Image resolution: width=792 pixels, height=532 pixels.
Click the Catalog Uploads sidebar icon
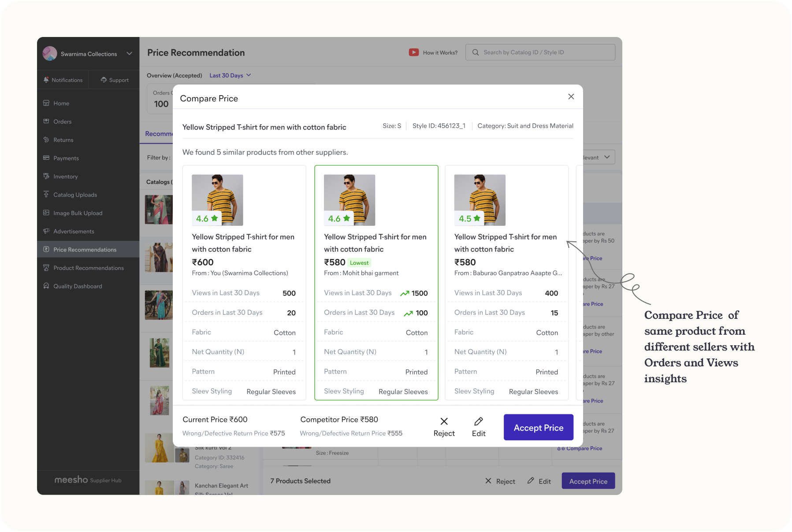point(46,194)
